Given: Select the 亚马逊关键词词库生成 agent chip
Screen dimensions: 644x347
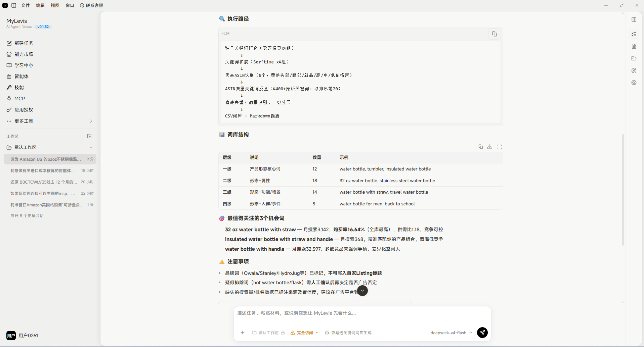Looking at the screenshot, I should [348, 333].
